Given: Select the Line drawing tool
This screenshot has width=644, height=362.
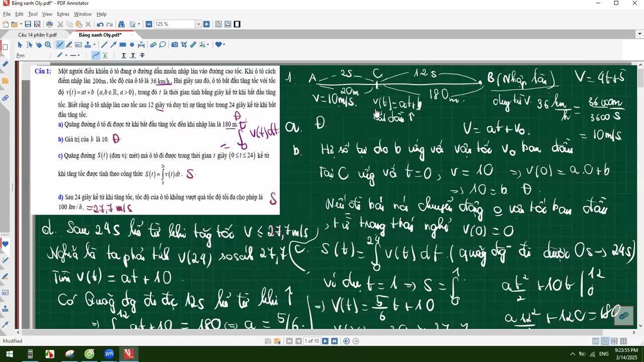Looking at the screenshot, I should pyautogui.click(x=104, y=45).
